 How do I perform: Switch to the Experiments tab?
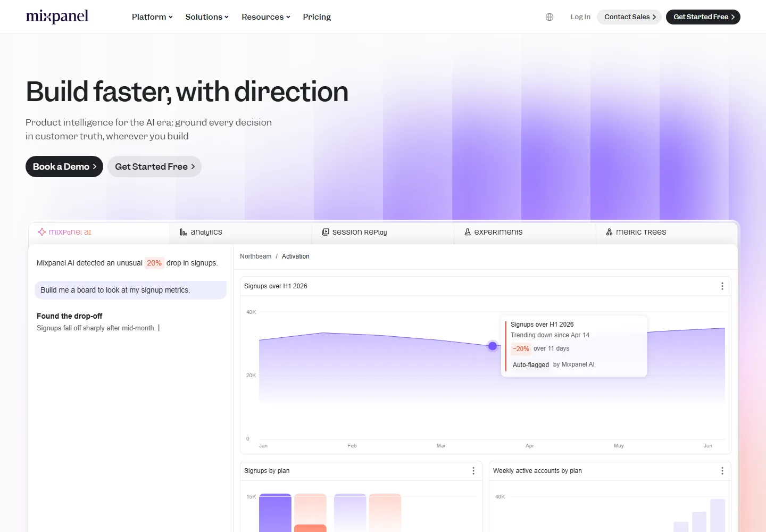[x=525, y=232]
